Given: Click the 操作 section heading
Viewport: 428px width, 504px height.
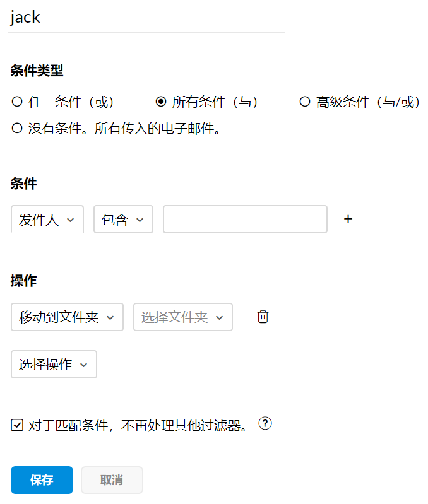Looking at the screenshot, I should pyautogui.click(x=24, y=281).
